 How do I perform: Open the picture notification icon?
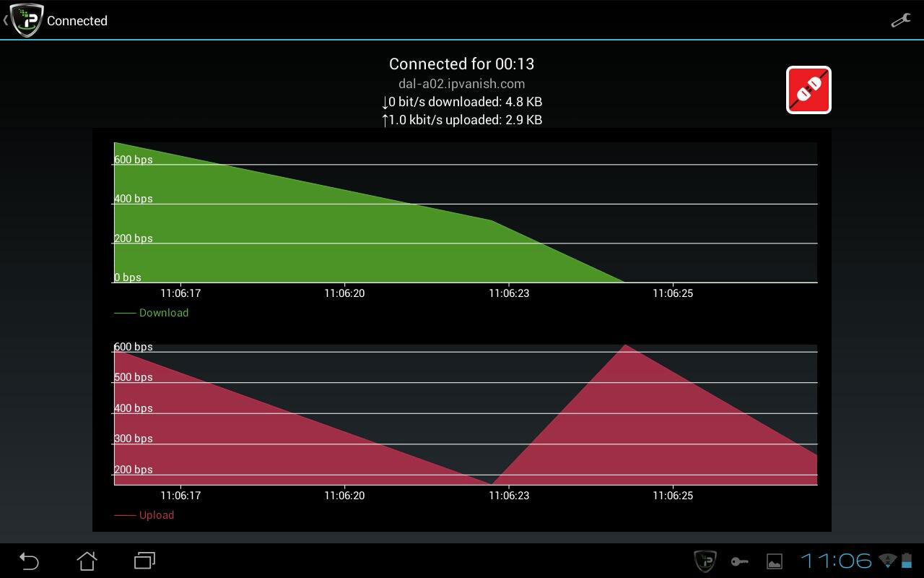(x=774, y=561)
